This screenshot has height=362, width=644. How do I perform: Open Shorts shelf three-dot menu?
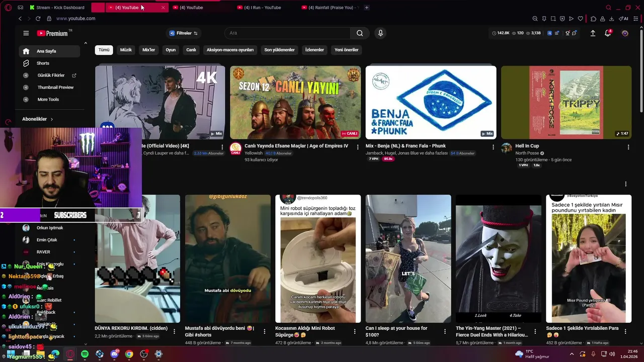click(625, 184)
